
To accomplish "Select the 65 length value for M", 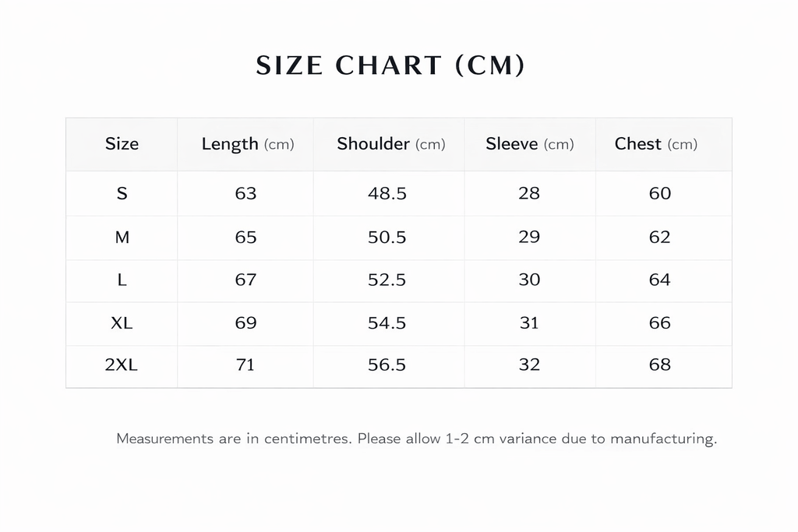I will click(245, 237).
